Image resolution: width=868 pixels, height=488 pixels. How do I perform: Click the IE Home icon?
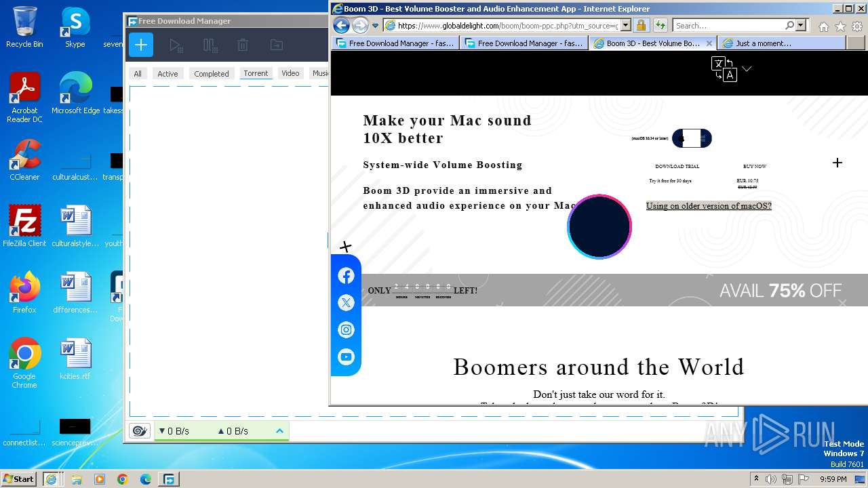[x=823, y=26]
